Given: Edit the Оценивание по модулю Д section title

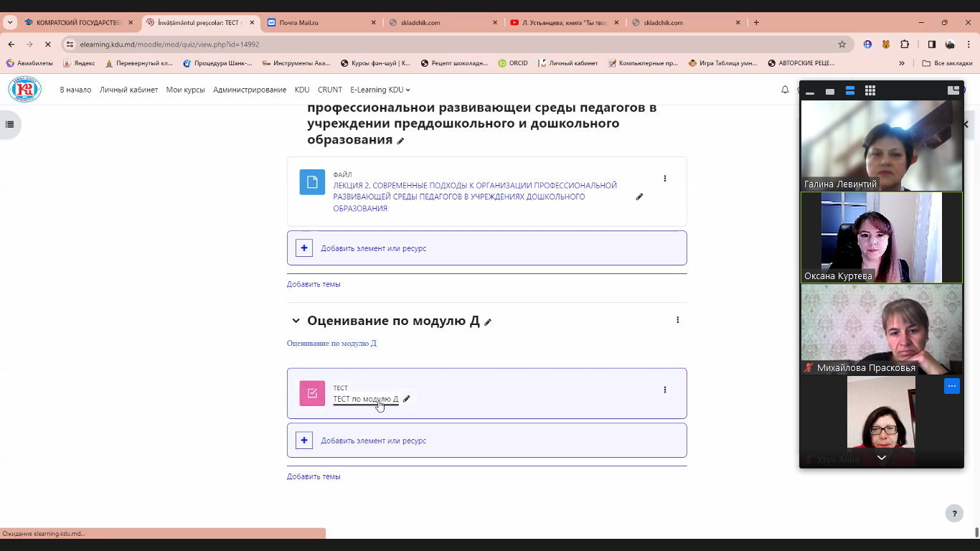Looking at the screenshot, I should (488, 322).
